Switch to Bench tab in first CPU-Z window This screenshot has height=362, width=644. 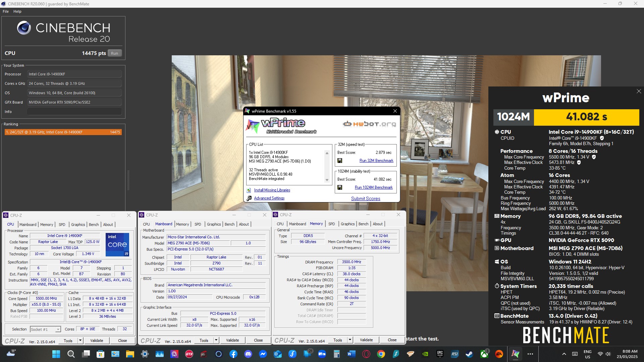[x=94, y=225]
